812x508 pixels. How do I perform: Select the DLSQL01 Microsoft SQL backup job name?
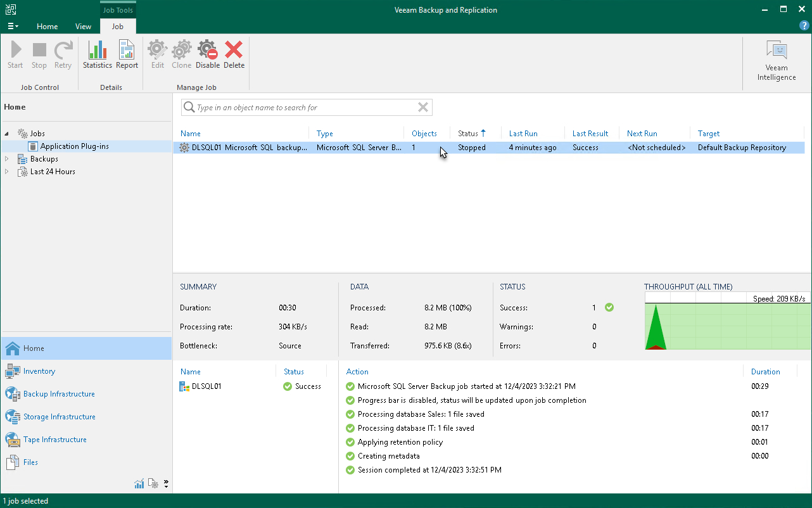(x=250, y=148)
